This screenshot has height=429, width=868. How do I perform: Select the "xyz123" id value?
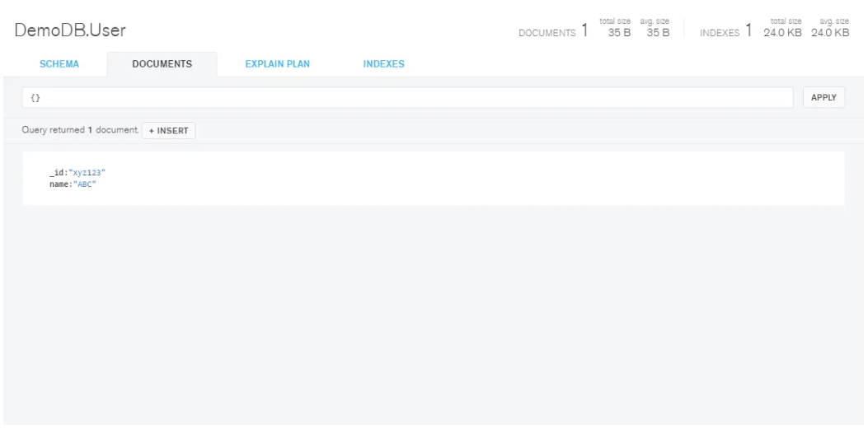click(87, 172)
